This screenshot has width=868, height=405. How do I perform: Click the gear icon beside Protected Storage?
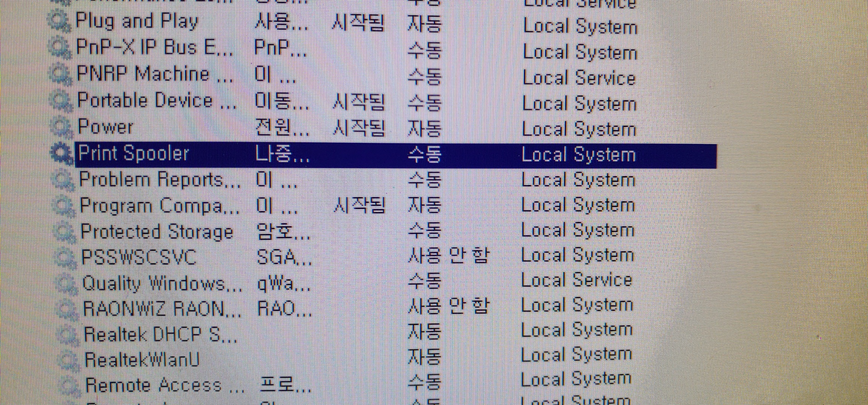65,231
